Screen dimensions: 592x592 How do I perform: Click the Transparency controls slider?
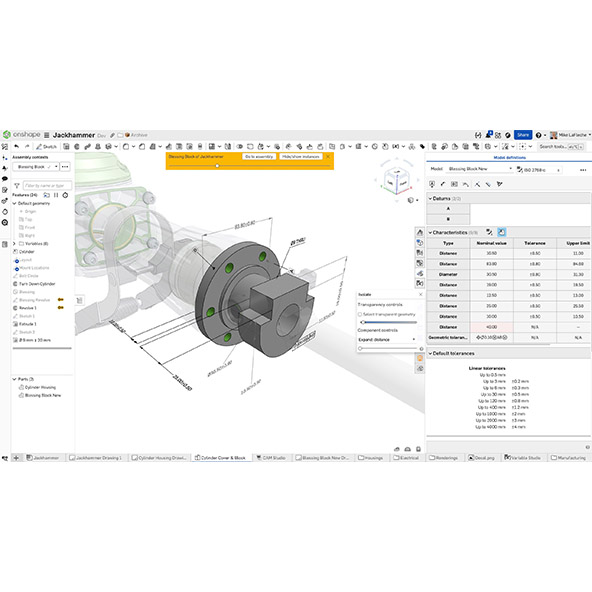[x=388, y=322]
